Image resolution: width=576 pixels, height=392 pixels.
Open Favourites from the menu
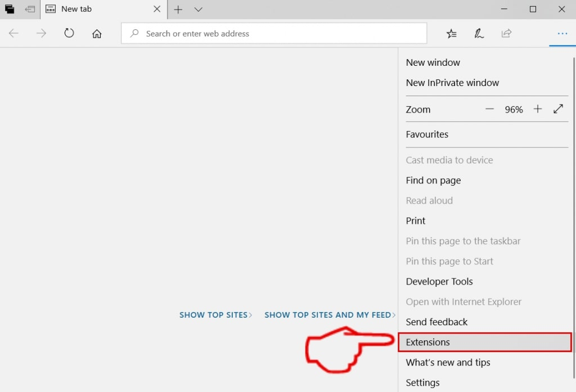pos(487,134)
